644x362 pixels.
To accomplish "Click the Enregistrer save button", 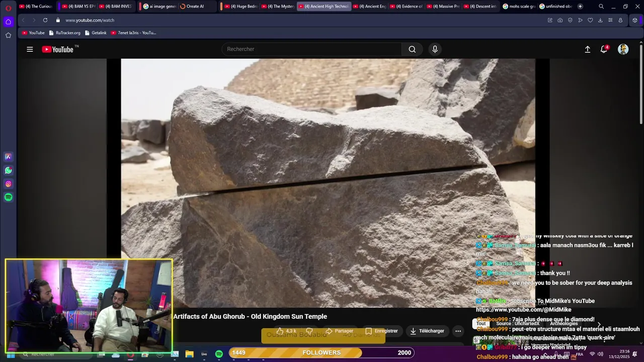I will 381,331.
